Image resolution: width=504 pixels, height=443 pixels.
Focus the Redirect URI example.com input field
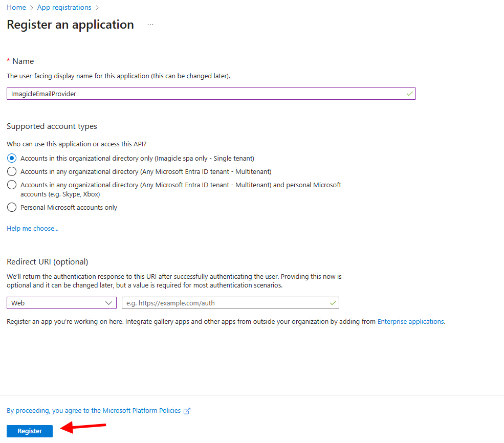click(x=225, y=303)
